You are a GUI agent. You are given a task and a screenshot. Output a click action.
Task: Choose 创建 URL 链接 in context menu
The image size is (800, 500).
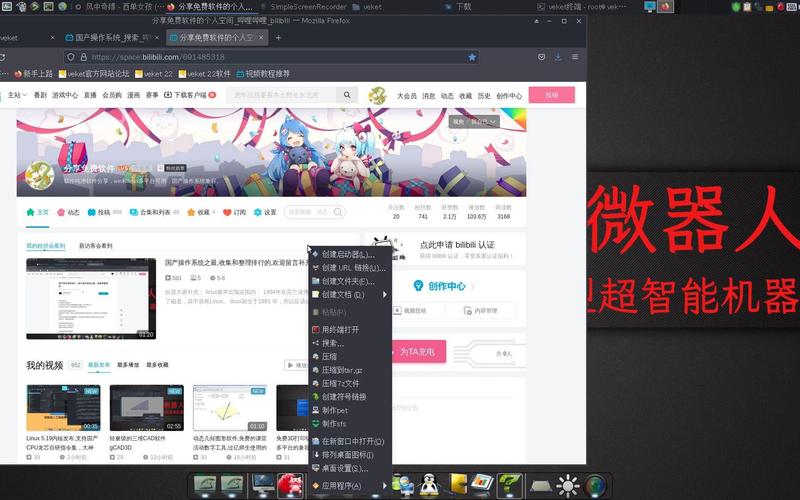350,267
